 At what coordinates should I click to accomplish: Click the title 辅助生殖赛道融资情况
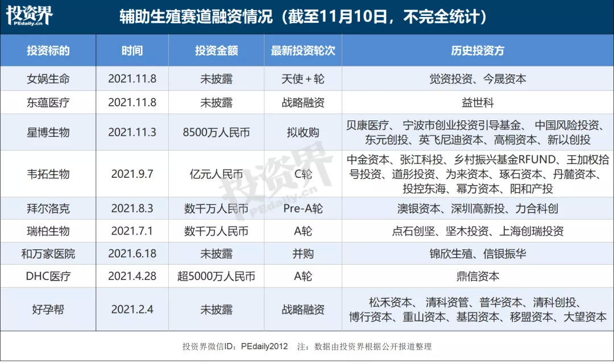(x=196, y=17)
